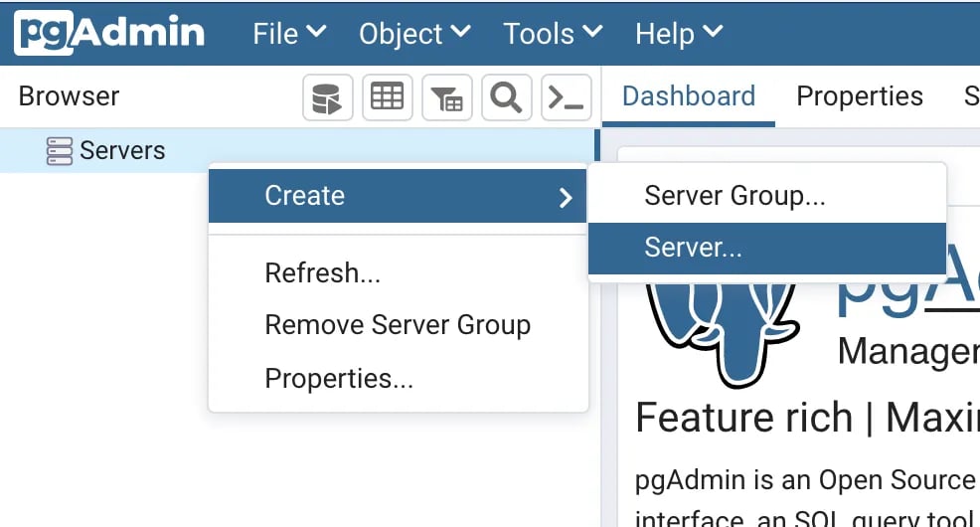Choose Server Group... in the Create submenu
This screenshot has height=527, width=980.
(735, 195)
